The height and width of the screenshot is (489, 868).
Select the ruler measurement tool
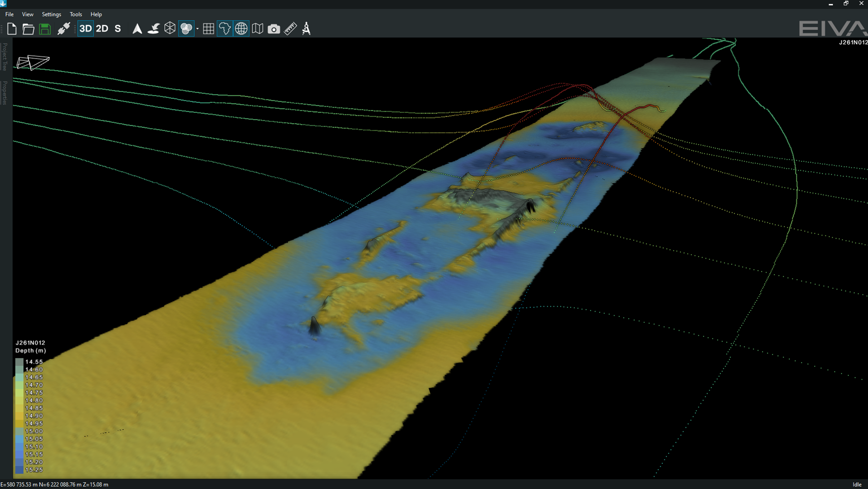click(290, 29)
